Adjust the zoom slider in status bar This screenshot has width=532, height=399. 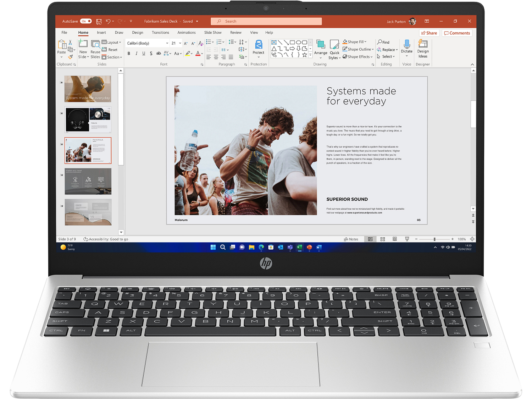[434, 239]
